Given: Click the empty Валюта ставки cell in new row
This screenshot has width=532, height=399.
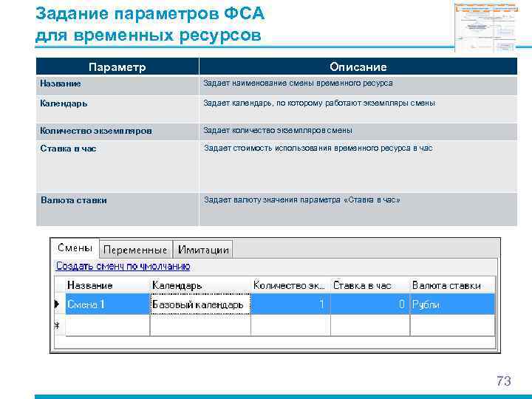Looking at the screenshot, I should [452, 325].
